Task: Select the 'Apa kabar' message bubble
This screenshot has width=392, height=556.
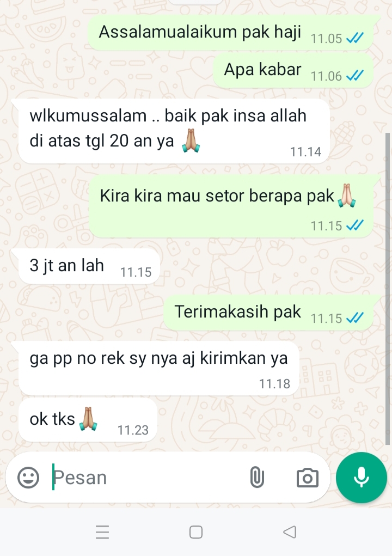Action: pos(293,71)
